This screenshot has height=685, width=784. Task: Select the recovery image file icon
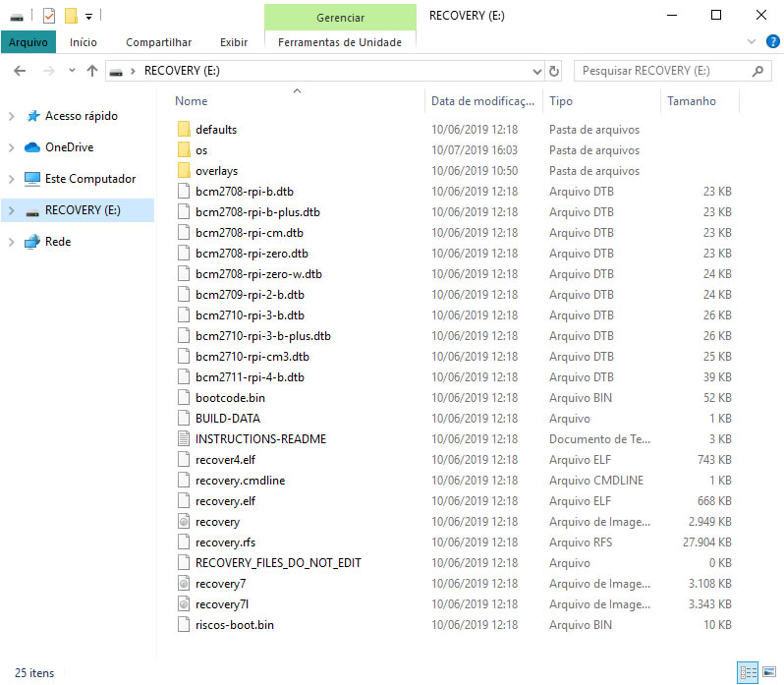184,522
